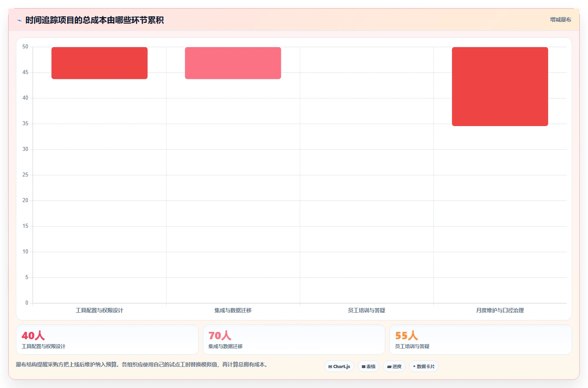This screenshot has width=588, height=388.
Task: Click the y-axis value 25
Action: [x=25, y=175]
